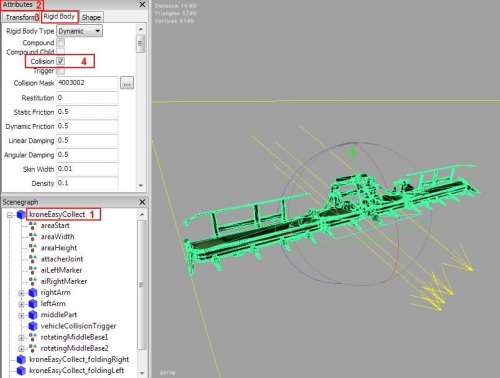Viewport: 500px width, 378px height.
Task: Expand the rightArm tree node
Action: click(x=21, y=293)
